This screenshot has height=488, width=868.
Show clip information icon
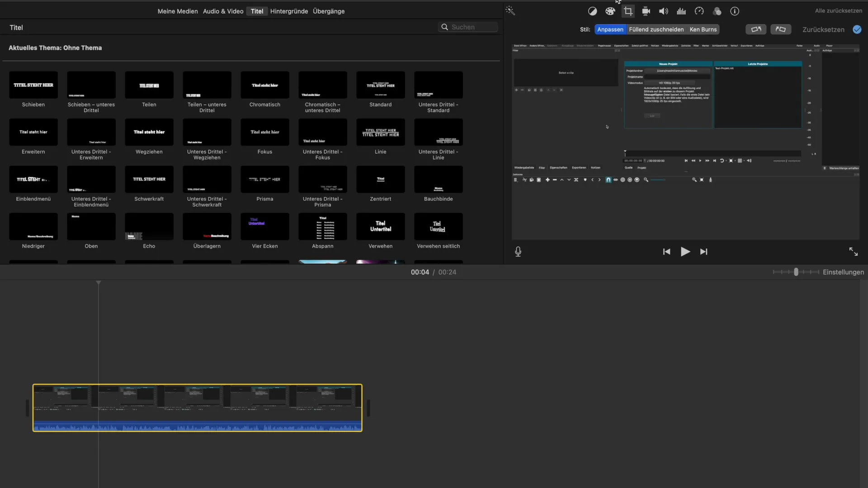point(735,11)
